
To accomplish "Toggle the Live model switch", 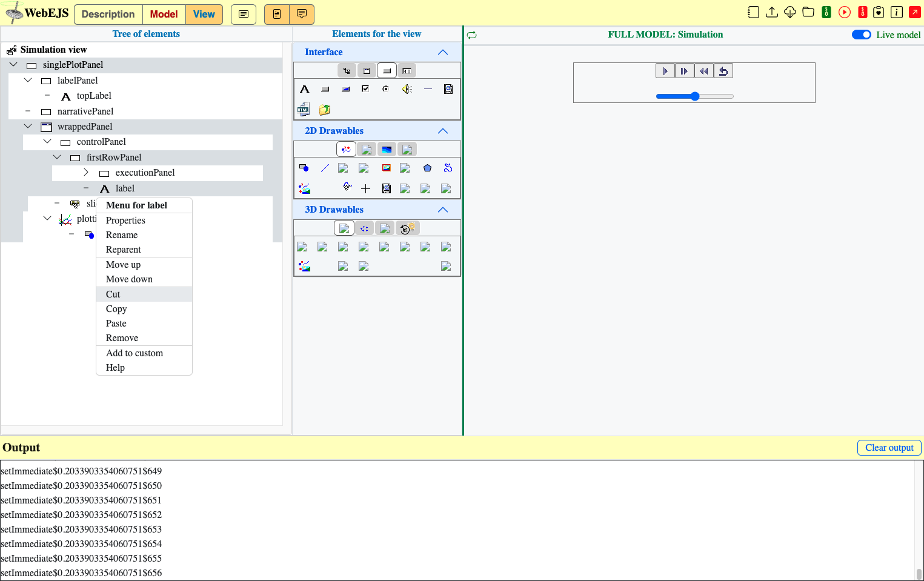I will [862, 35].
